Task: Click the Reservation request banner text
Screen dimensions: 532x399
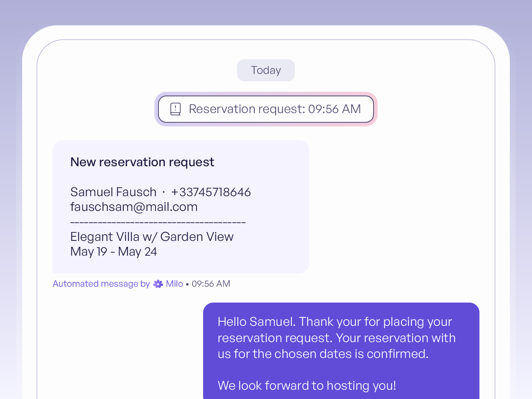Action: pyautogui.click(x=275, y=109)
